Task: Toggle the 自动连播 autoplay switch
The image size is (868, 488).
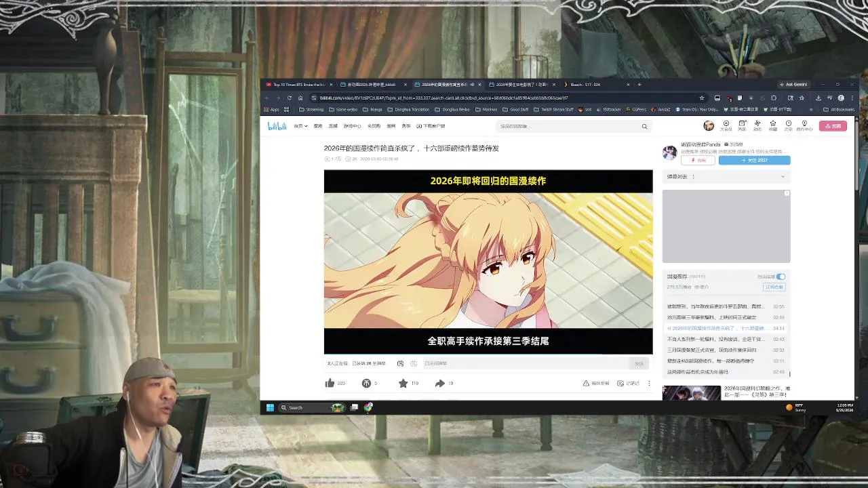Action: pyautogui.click(x=781, y=277)
